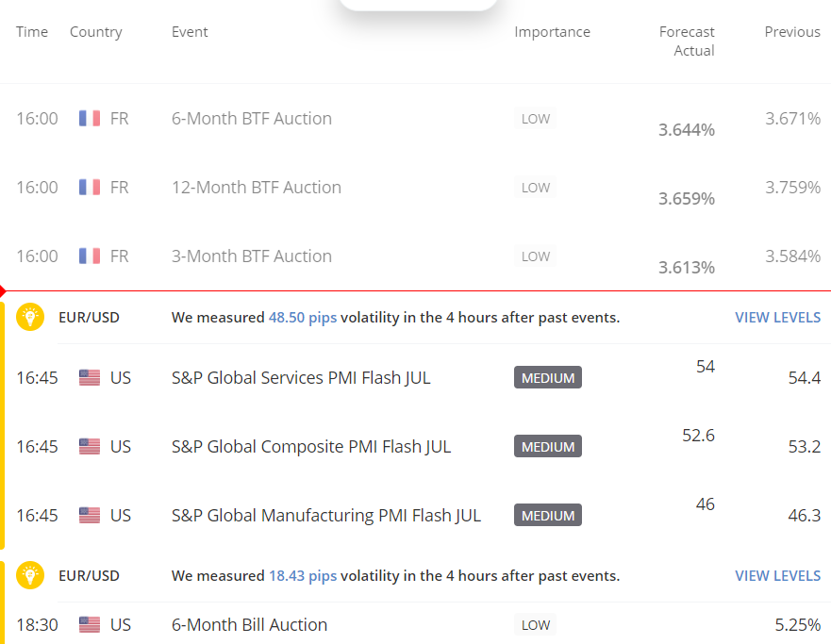
Task: Click LOW badge on 6-Month Bill Auction row
Action: point(536,625)
